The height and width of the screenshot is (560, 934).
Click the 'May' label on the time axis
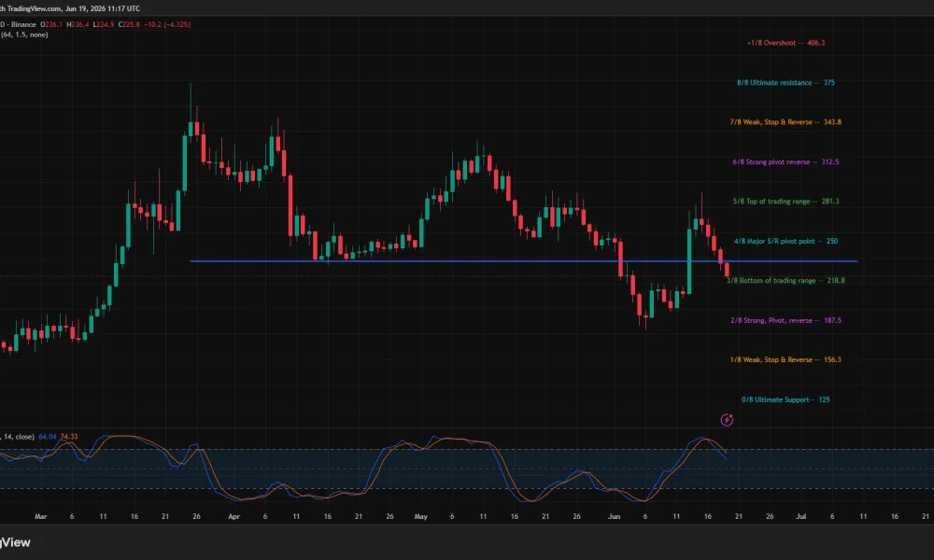421,516
